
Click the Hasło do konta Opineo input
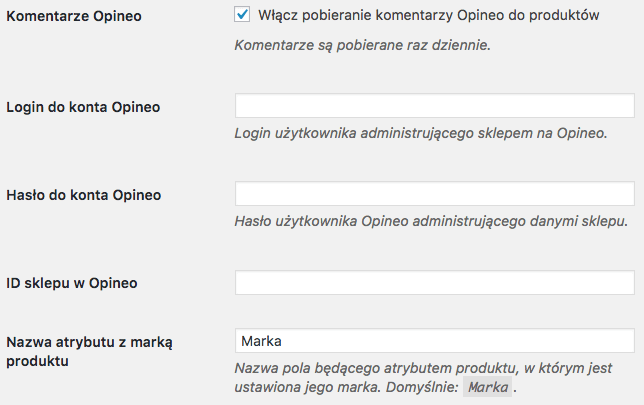tap(434, 194)
